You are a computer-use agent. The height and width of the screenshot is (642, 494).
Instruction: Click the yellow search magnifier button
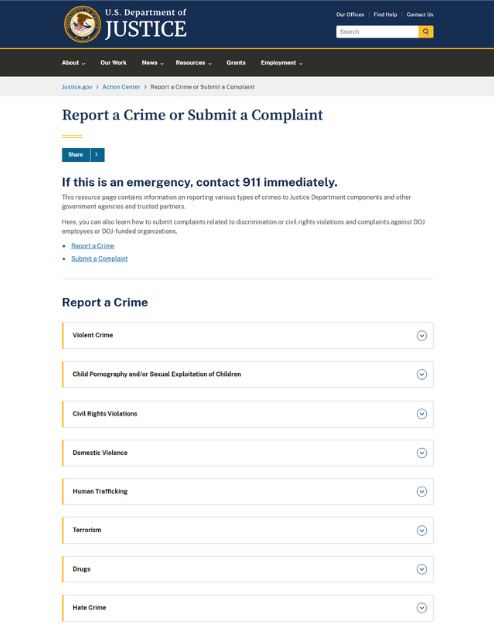426,32
